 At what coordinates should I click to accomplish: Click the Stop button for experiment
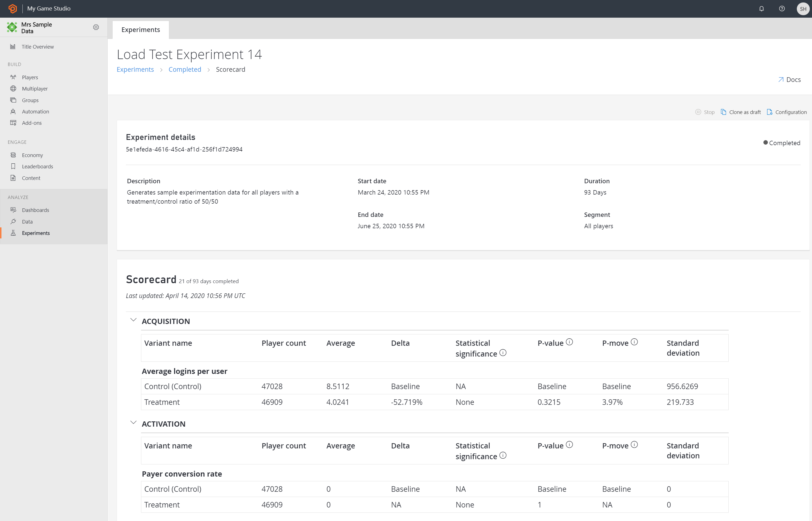point(705,112)
